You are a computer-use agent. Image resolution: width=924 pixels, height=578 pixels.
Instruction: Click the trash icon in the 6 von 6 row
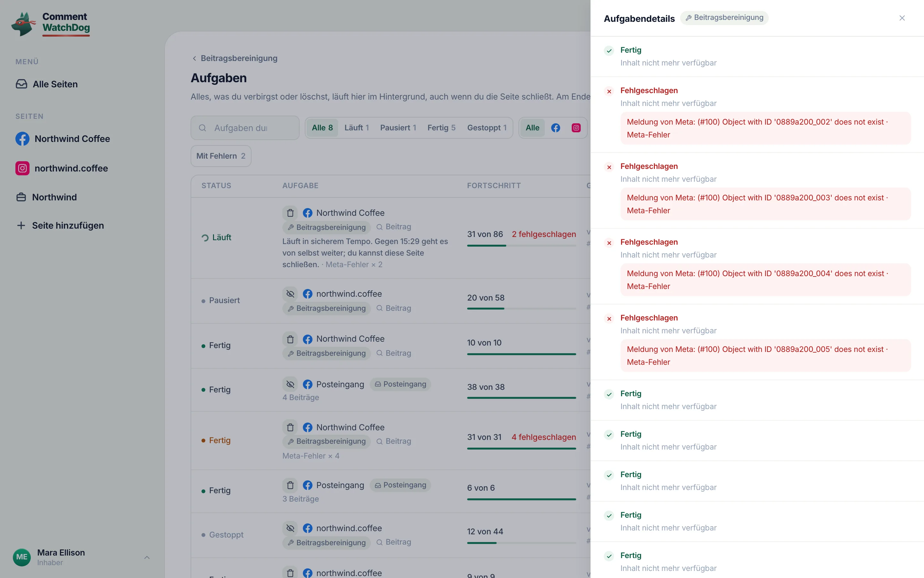pyautogui.click(x=290, y=485)
